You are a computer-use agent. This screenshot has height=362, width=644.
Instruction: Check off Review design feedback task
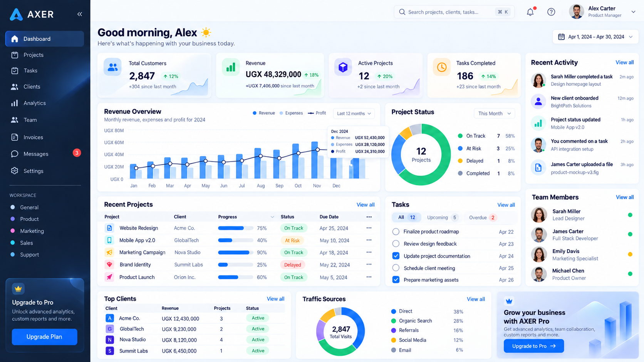pos(396,244)
